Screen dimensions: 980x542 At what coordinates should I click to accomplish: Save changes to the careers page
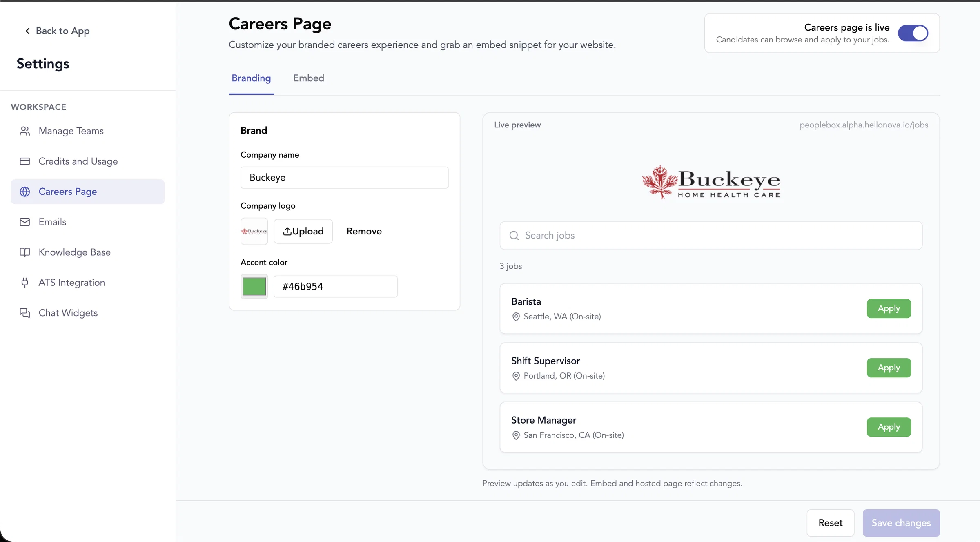click(x=901, y=523)
